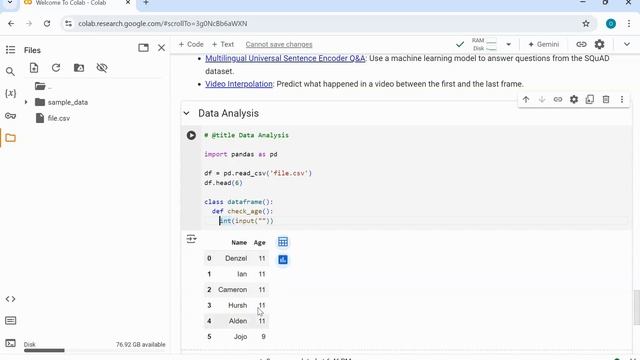Suggest charts for the dataframe

tap(282, 260)
